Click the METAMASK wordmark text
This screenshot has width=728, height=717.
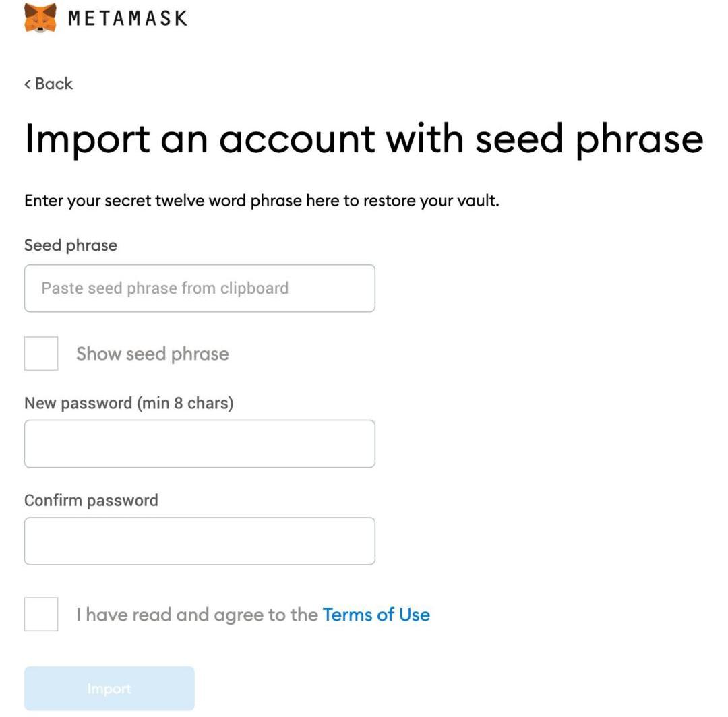coord(127,18)
